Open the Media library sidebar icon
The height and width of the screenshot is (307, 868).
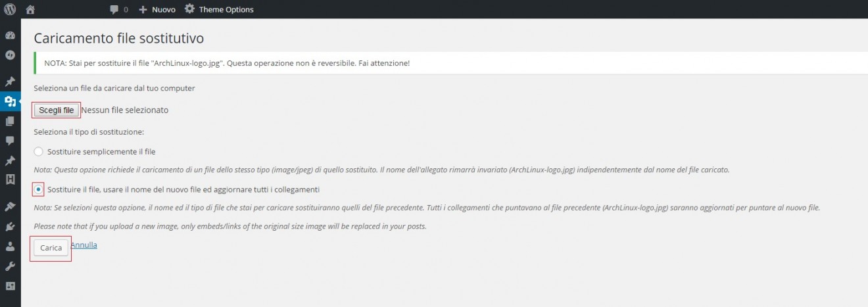click(10, 101)
